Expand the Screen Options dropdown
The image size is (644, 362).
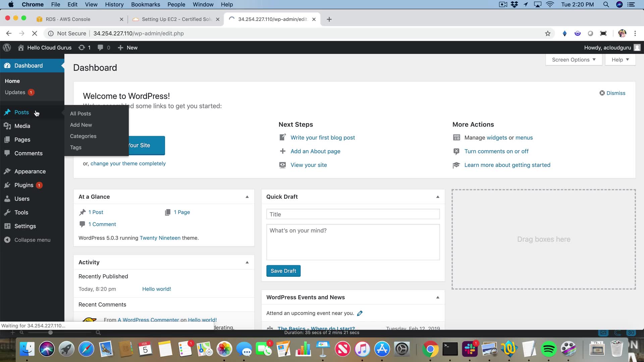pyautogui.click(x=574, y=60)
